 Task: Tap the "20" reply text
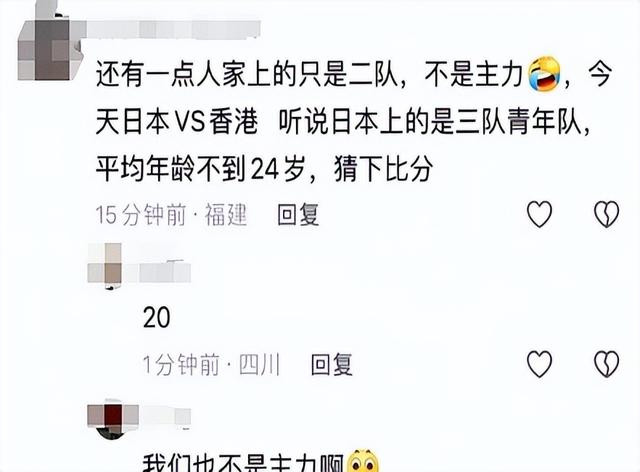coord(156,317)
